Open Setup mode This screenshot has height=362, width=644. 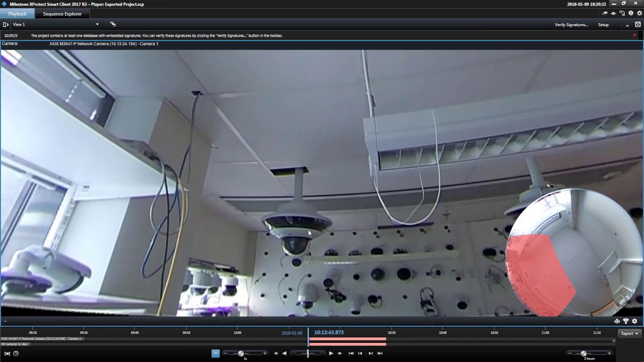click(603, 25)
